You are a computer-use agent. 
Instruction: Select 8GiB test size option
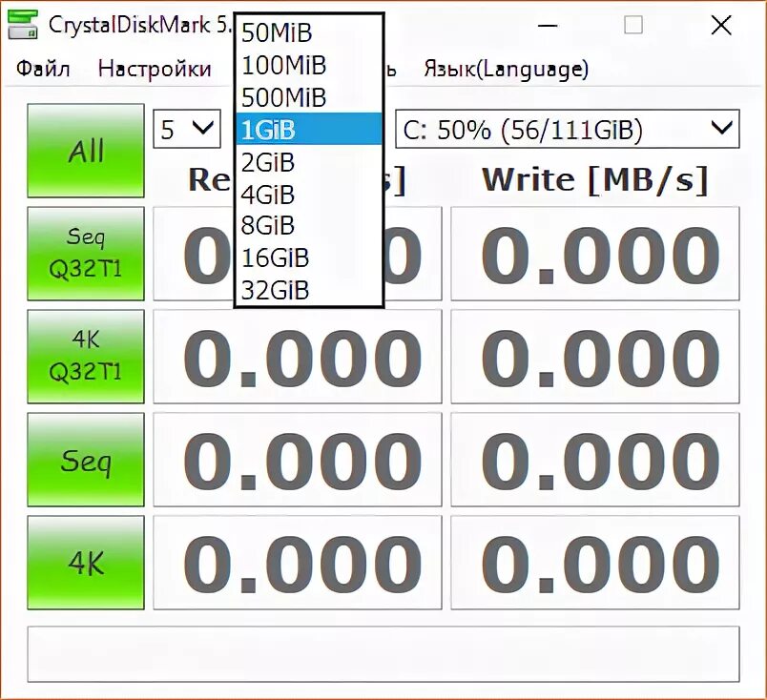[x=309, y=225]
